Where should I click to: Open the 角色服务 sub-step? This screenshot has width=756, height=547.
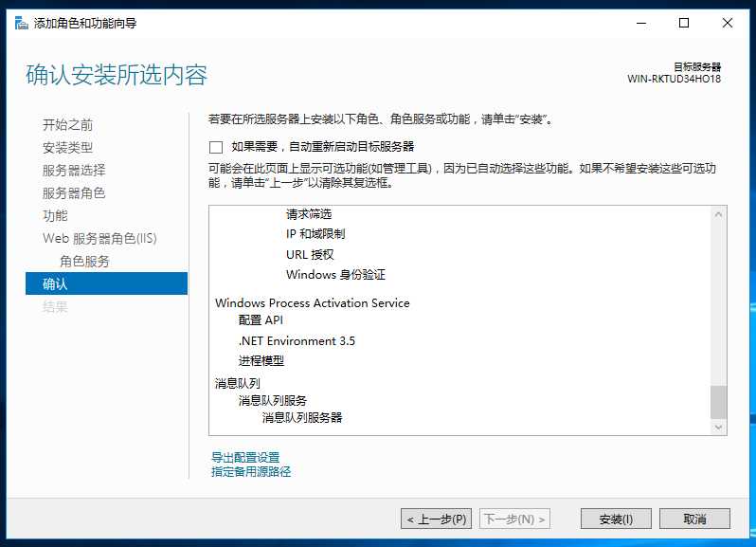(x=85, y=262)
